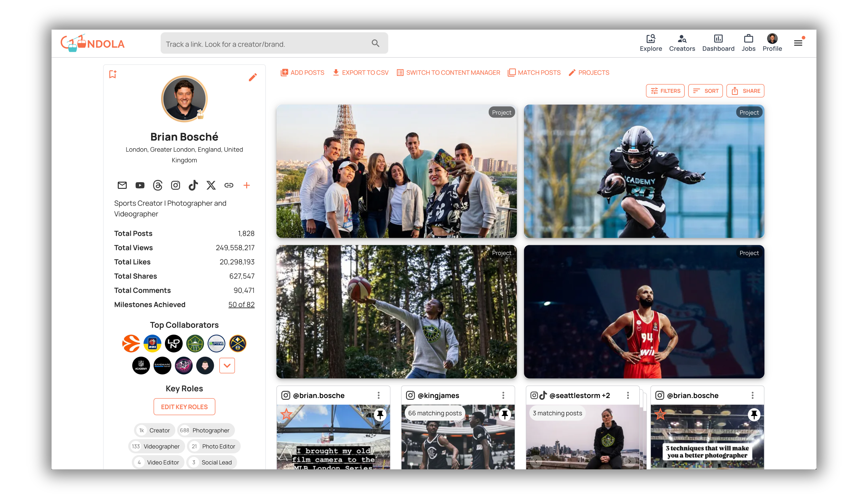Open the Eiffel Tower group selfie project
The height and width of the screenshot is (499, 868).
coord(396,171)
